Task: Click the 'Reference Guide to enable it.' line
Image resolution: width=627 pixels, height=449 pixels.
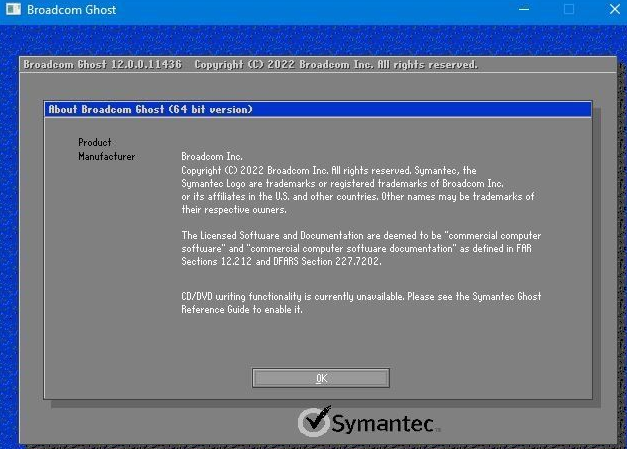Action: [x=242, y=309]
